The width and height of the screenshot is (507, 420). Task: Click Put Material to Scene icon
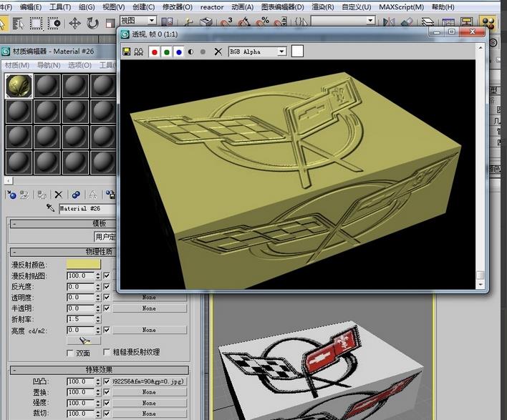point(24,195)
